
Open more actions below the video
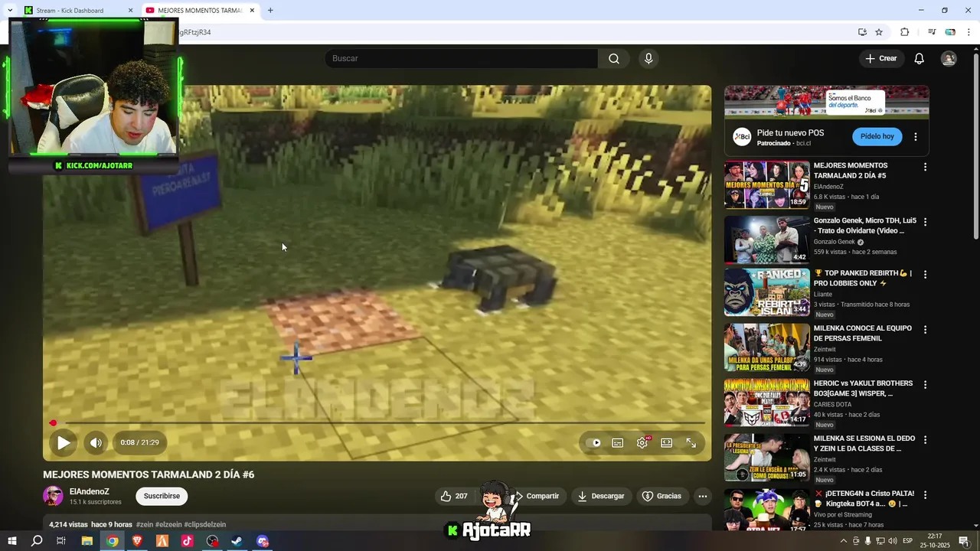click(x=702, y=496)
